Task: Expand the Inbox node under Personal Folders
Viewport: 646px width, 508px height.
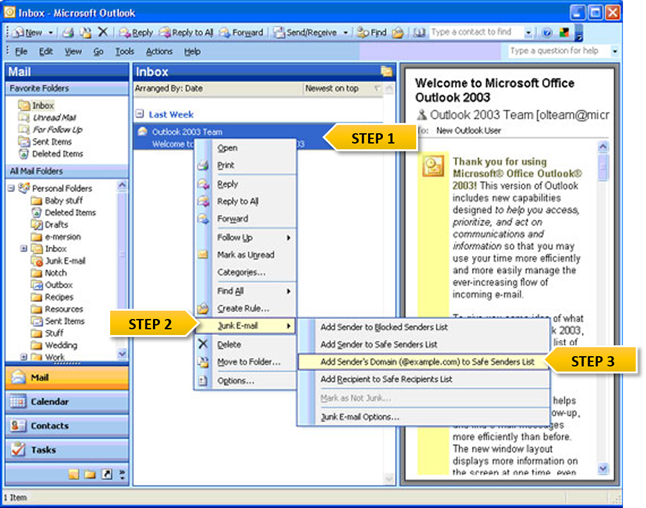Action: pos(23,248)
